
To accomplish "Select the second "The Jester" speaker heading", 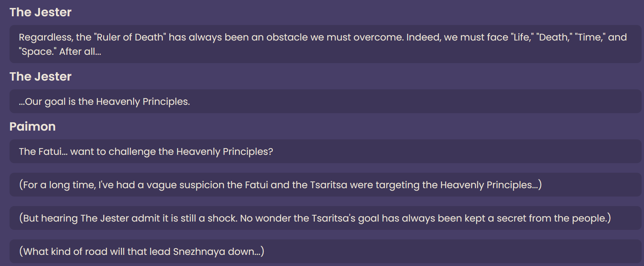I will pyautogui.click(x=40, y=77).
